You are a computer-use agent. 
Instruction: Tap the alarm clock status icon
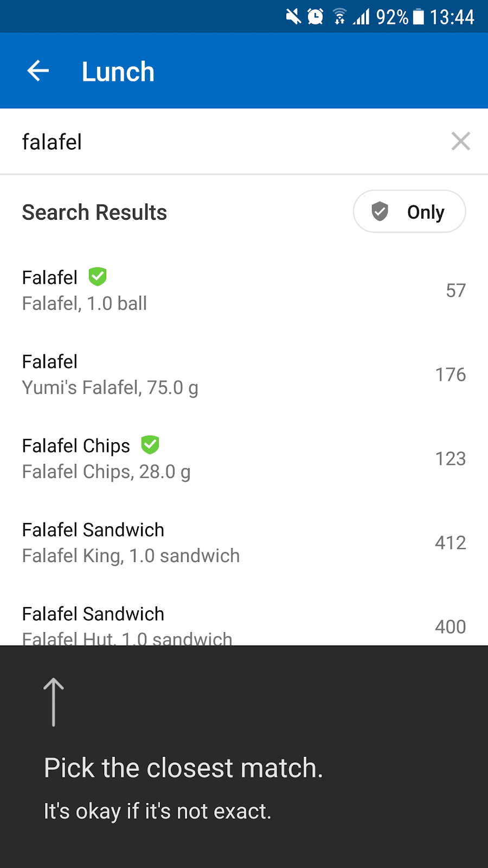[x=315, y=17]
